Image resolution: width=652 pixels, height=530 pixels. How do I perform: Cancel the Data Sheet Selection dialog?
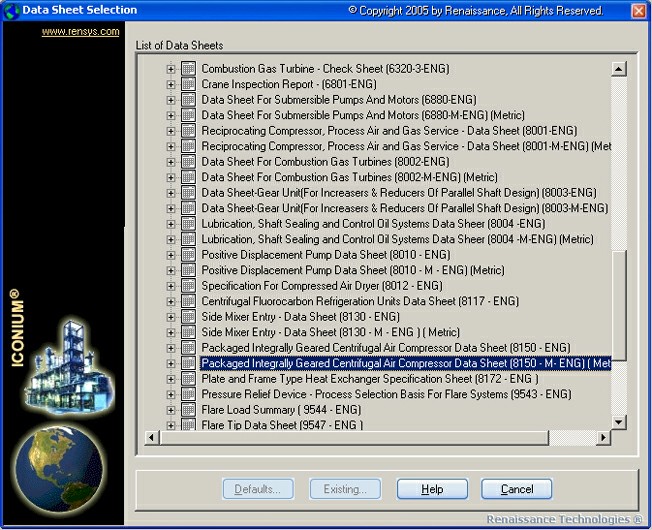[x=517, y=489]
